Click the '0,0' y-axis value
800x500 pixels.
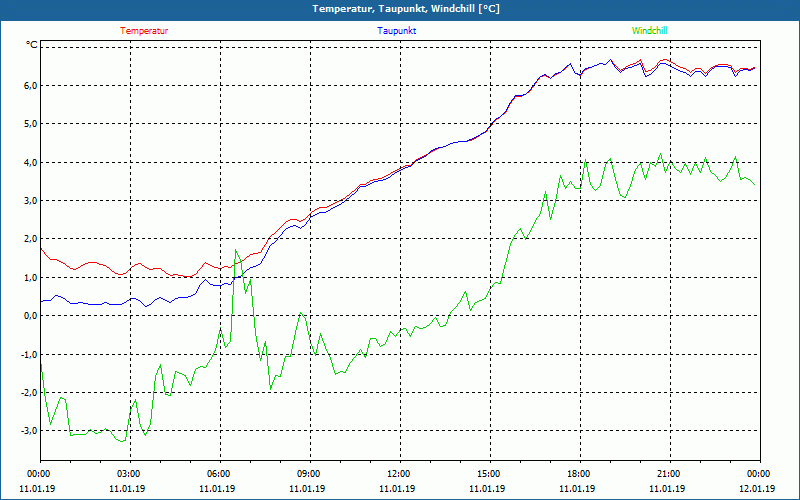31,316
